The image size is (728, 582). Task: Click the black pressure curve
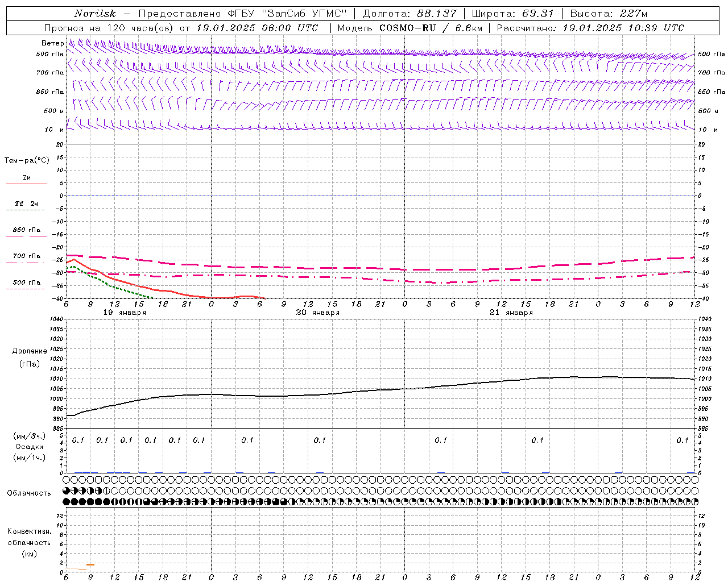[x=380, y=390]
